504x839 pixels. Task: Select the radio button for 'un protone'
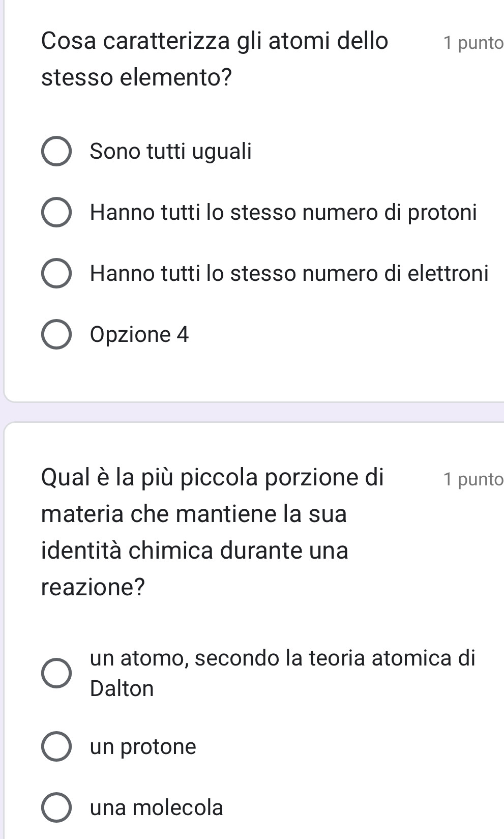click(x=56, y=747)
